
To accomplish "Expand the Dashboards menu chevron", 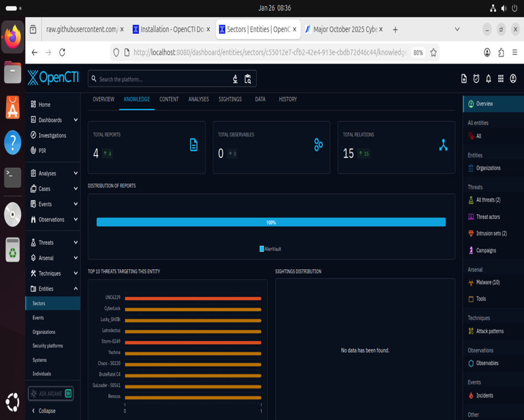I will (x=76, y=119).
